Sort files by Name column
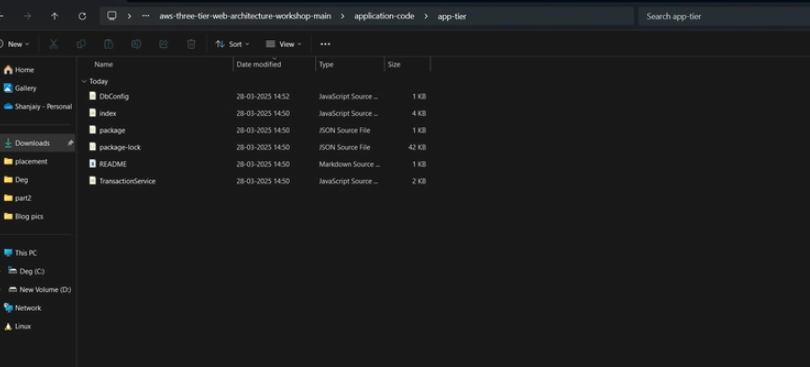 tap(103, 65)
